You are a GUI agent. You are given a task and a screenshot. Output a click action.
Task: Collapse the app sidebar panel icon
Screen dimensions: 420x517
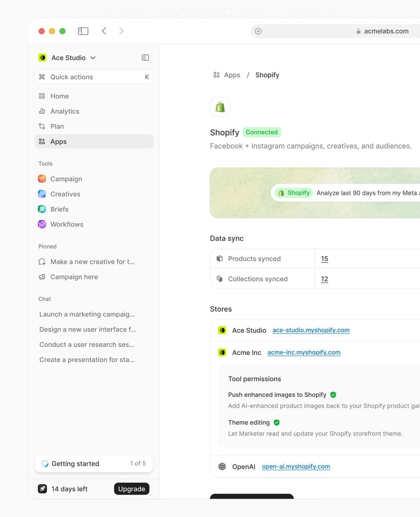coord(146,58)
